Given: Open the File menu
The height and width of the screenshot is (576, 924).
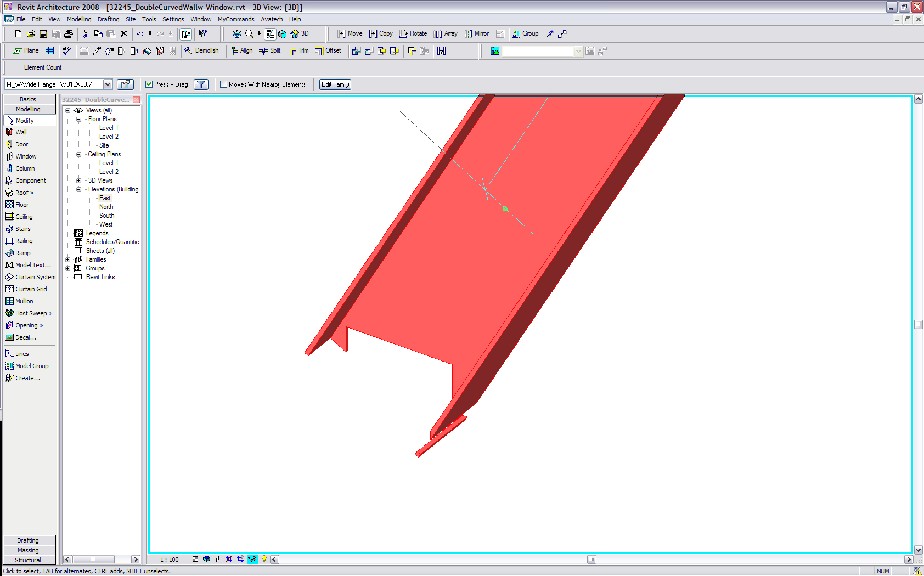Looking at the screenshot, I should coord(21,19).
